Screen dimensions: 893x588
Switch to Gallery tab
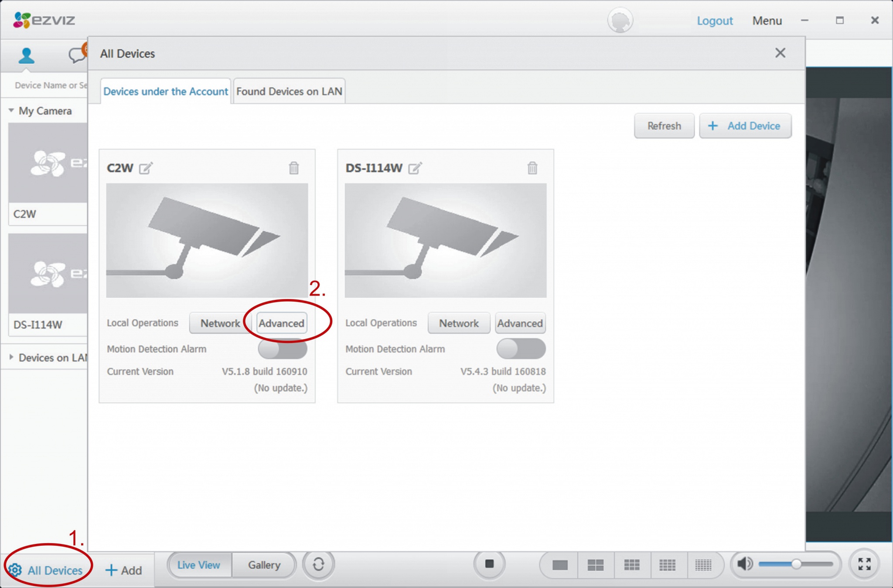tap(264, 565)
